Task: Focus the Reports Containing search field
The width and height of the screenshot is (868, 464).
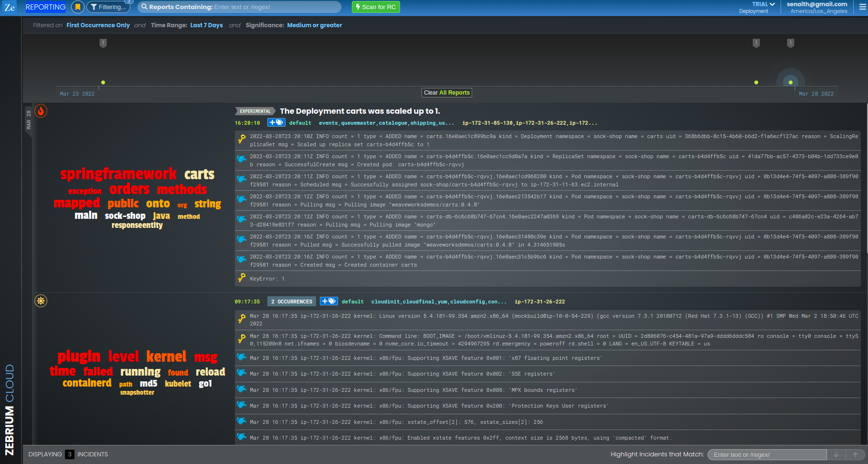Action: pos(240,7)
